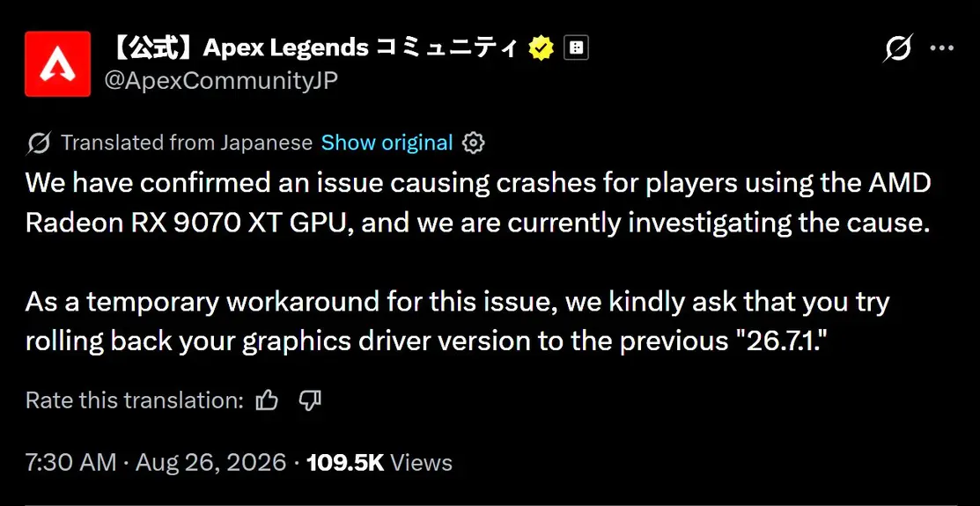Click the gold verified checkmark badge
The height and width of the screenshot is (506, 980).
pyautogui.click(x=542, y=48)
